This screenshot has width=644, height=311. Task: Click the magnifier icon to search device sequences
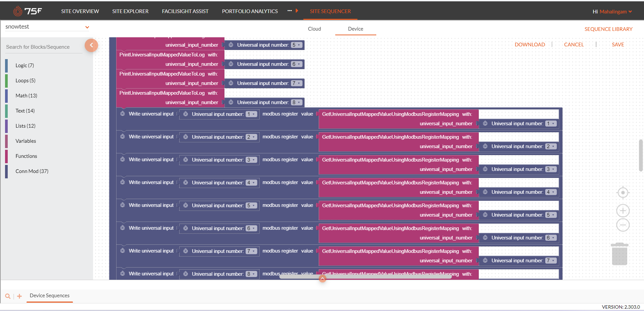click(x=7, y=296)
